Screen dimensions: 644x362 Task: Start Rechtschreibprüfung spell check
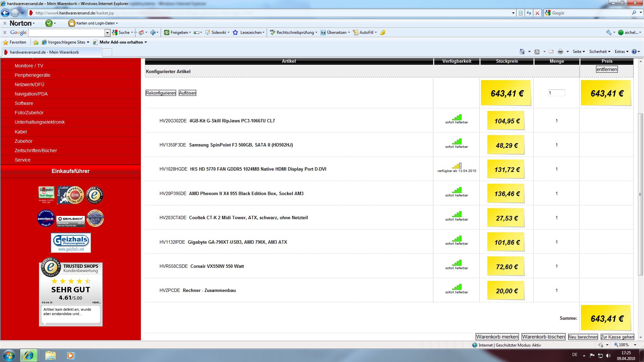point(293,33)
